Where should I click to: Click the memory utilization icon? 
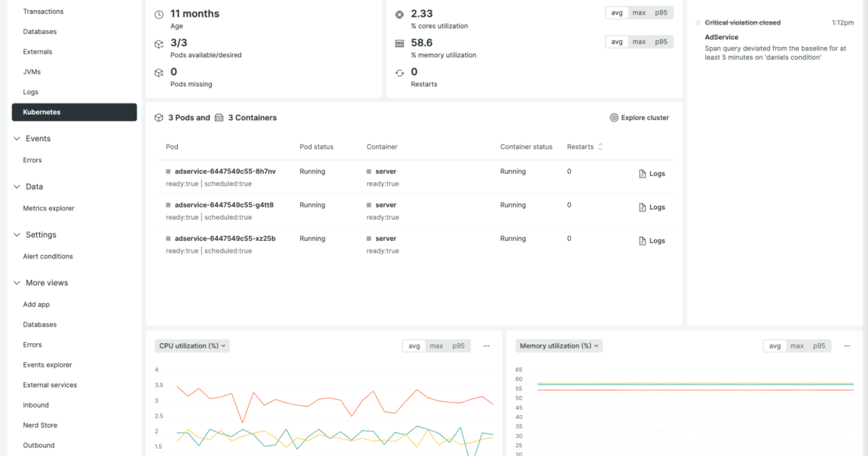click(400, 42)
